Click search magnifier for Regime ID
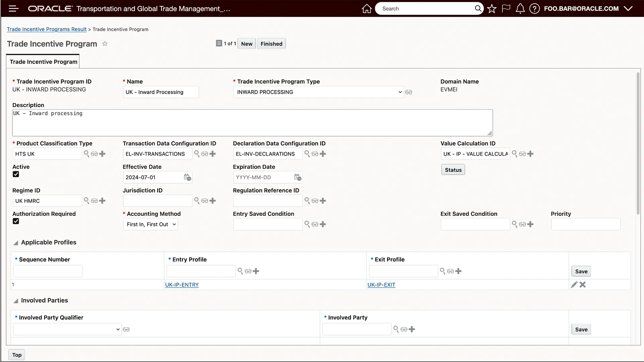This screenshot has width=644, height=362. coord(86,200)
